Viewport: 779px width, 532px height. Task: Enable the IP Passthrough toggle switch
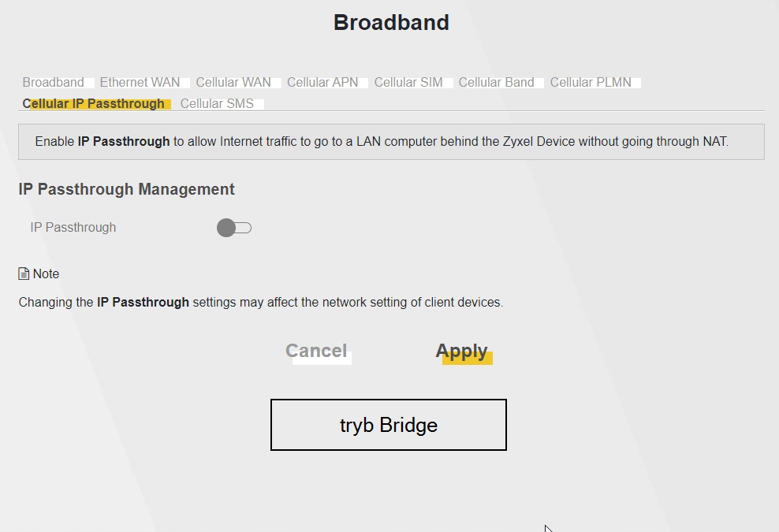[233, 228]
